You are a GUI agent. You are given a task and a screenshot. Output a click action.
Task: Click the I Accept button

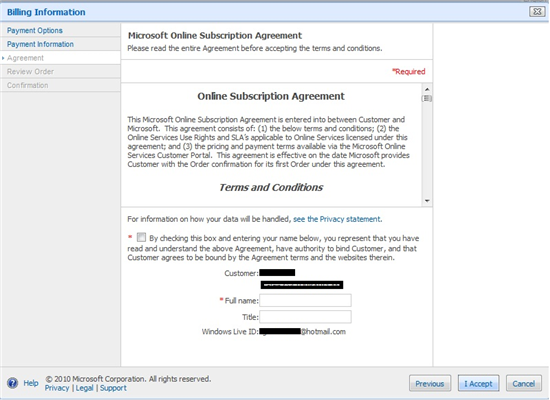[x=478, y=383]
